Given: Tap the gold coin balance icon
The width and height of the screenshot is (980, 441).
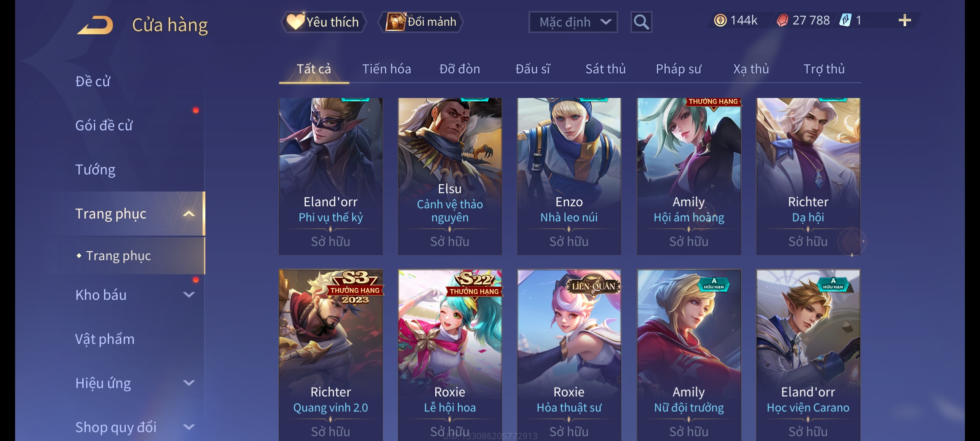Looking at the screenshot, I should click(720, 20).
